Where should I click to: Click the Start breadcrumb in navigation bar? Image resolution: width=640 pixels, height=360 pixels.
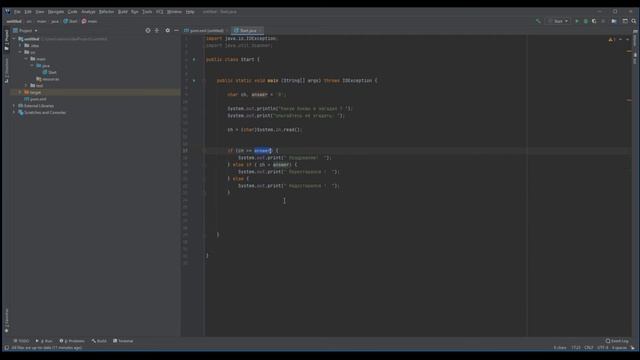pos(70,21)
